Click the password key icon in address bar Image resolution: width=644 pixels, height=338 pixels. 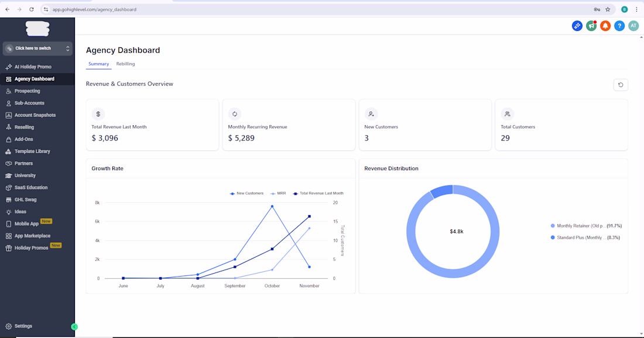click(x=597, y=9)
